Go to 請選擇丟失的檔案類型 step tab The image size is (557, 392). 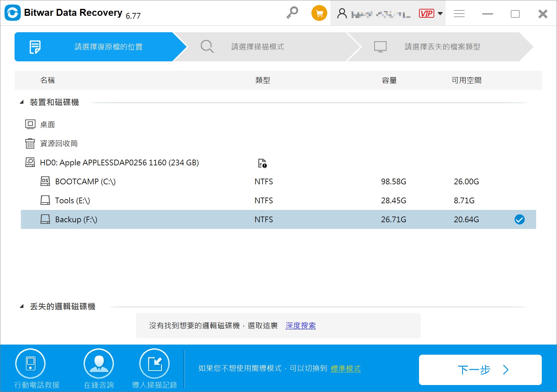tap(442, 47)
